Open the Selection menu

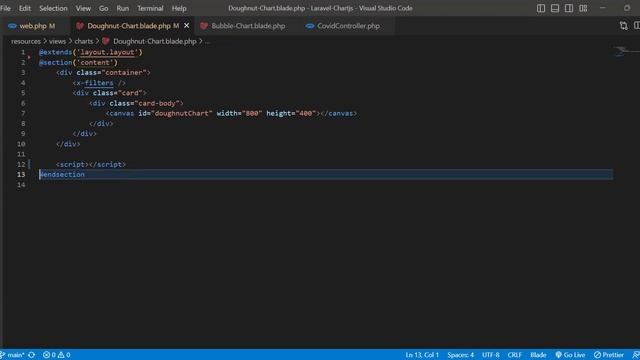[53, 8]
